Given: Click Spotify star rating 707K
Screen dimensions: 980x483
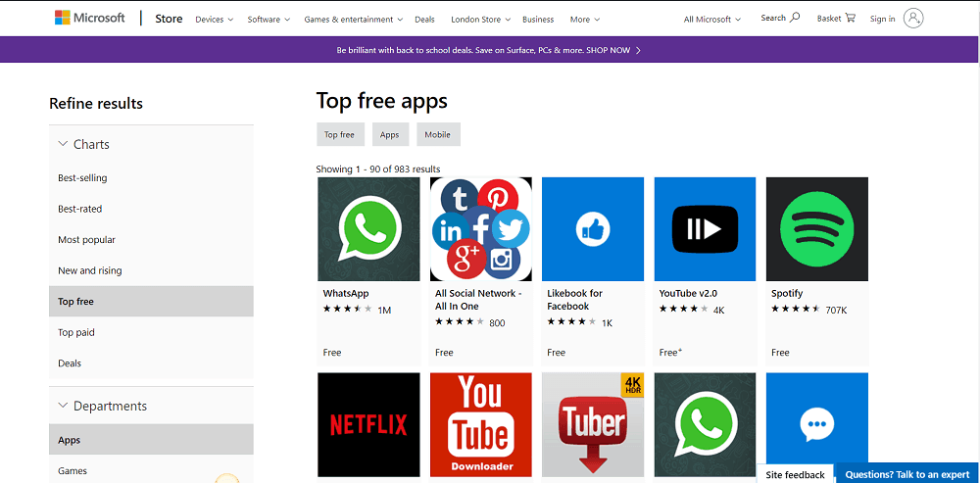Looking at the screenshot, I should [808, 310].
